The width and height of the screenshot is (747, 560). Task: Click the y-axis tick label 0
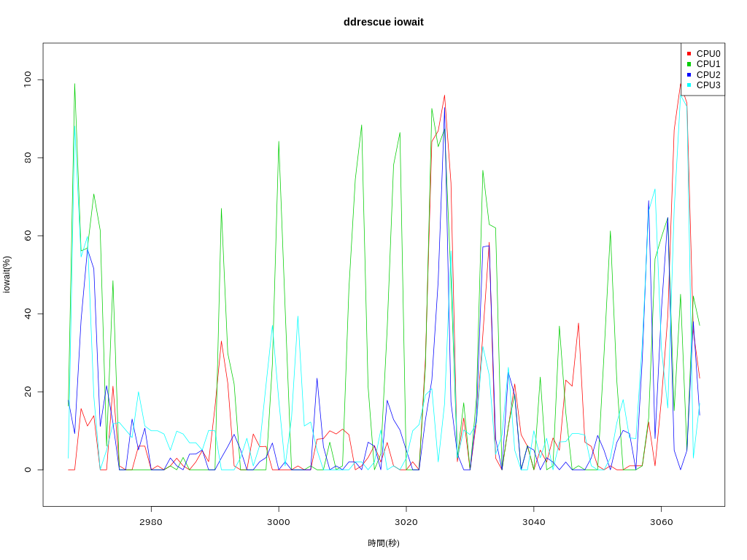pyautogui.click(x=28, y=470)
